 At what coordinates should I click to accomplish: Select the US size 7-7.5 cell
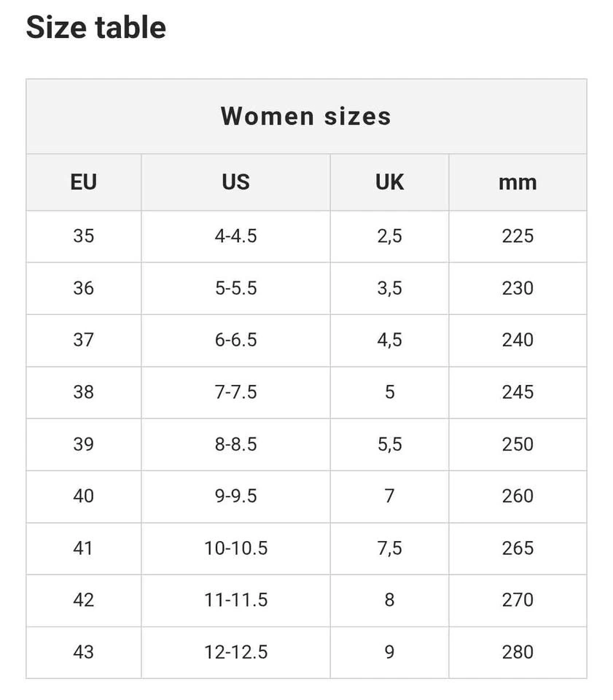(x=235, y=392)
